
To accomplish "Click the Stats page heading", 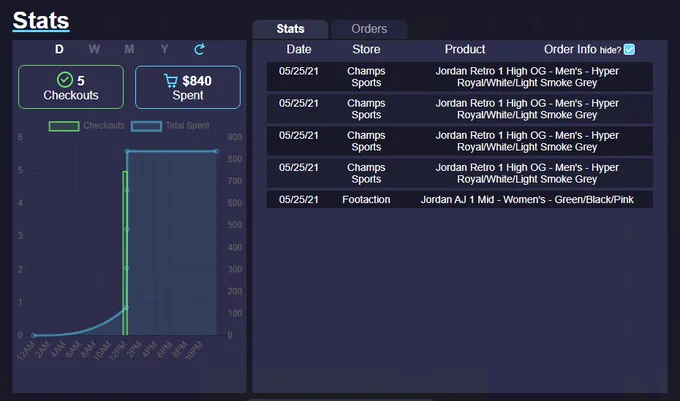I will [41, 21].
